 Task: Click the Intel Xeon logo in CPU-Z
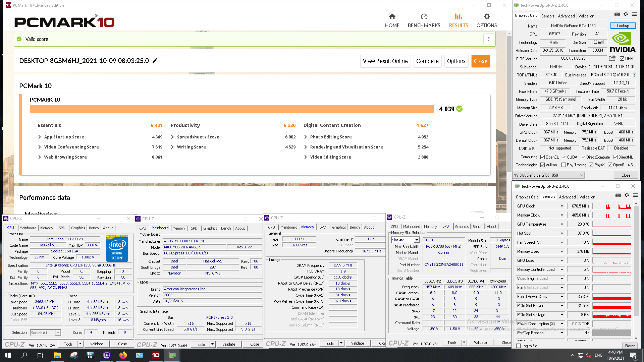(117, 248)
